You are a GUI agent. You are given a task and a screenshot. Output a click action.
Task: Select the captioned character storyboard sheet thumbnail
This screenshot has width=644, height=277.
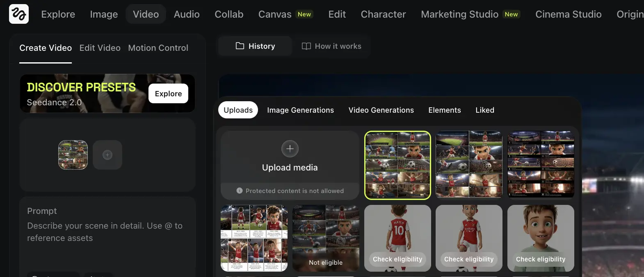click(x=254, y=238)
